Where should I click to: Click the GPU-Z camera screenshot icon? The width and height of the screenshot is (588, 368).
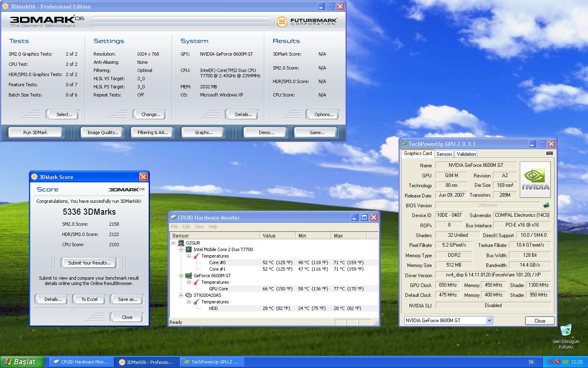pyautogui.click(x=550, y=153)
